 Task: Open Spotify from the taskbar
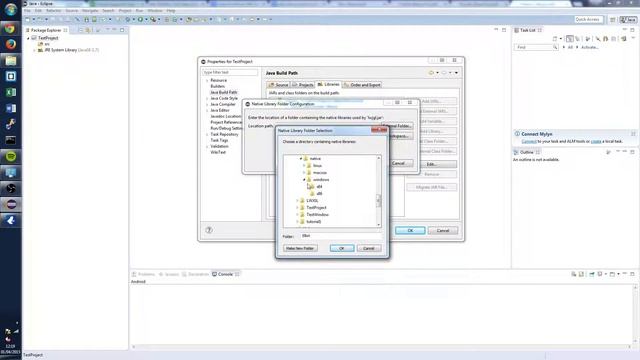pos(11,156)
